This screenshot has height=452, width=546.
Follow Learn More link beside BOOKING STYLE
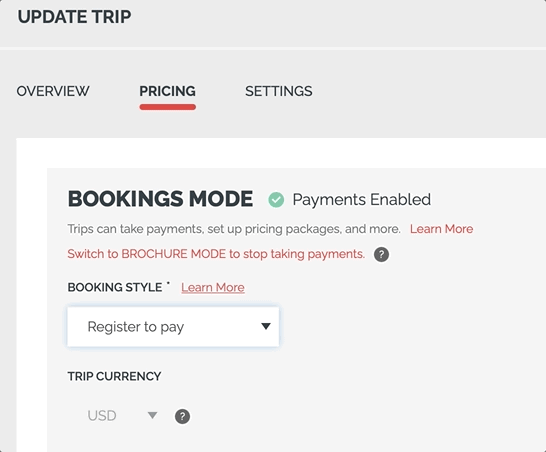click(213, 287)
